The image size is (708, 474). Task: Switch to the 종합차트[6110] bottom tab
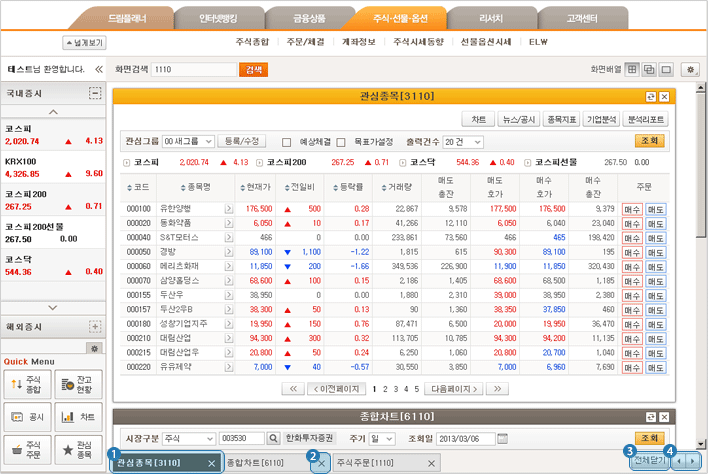click(x=256, y=463)
